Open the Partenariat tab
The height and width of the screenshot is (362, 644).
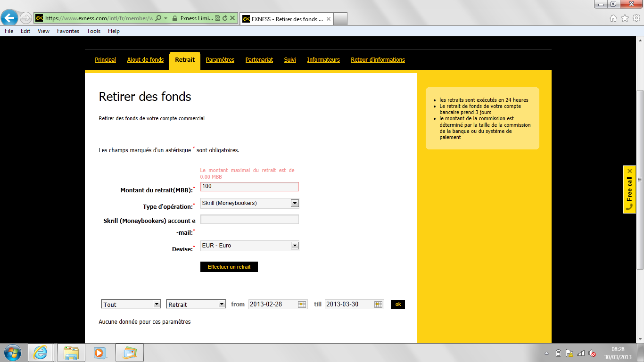[259, 60]
